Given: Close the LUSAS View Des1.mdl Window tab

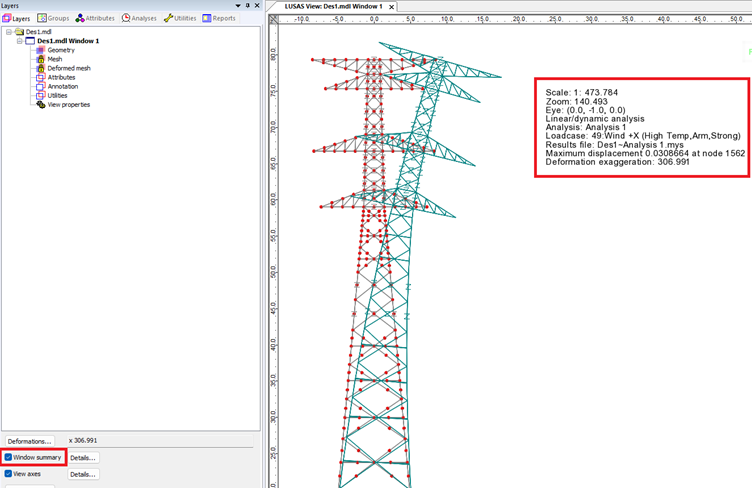Looking at the screenshot, I should (392, 7).
